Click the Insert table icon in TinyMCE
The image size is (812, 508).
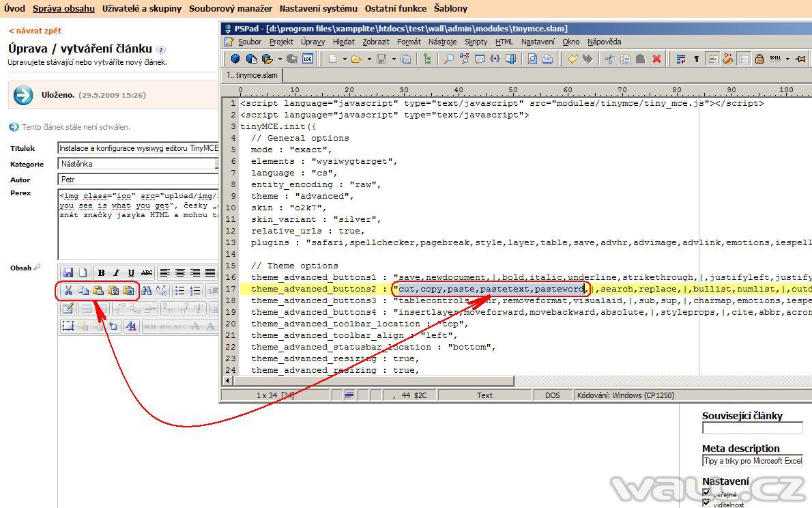click(x=68, y=309)
